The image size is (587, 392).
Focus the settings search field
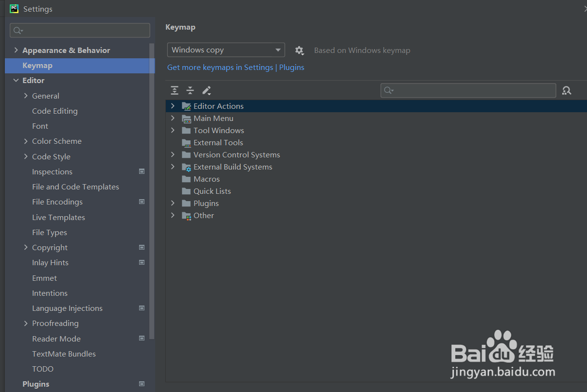(x=80, y=30)
